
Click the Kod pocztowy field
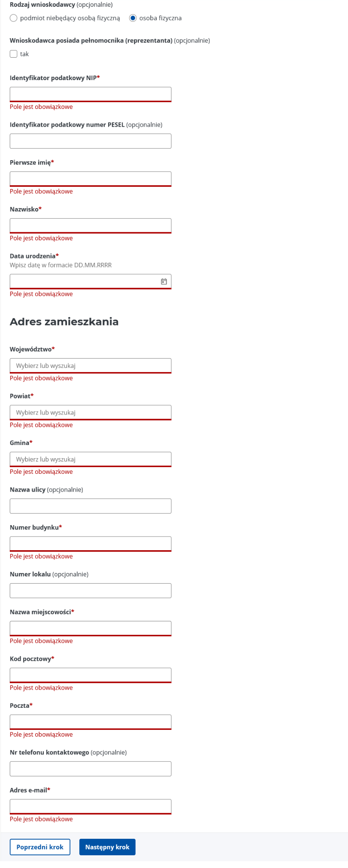click(91, 676)
